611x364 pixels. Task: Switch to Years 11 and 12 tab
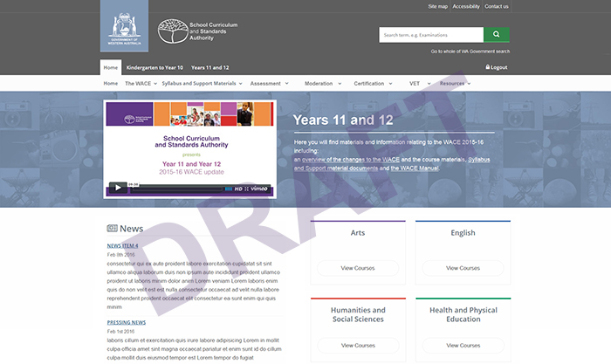[210, 67]
